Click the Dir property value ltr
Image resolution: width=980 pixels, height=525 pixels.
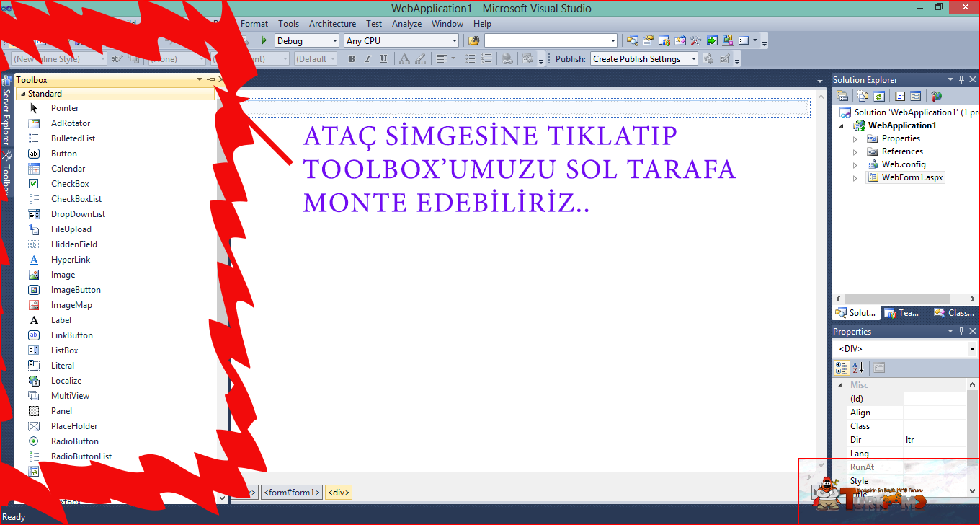click(x=935, y=440)
